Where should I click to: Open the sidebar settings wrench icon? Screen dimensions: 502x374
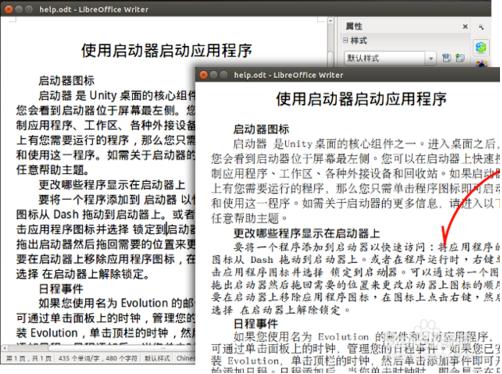tap(481, 27)
